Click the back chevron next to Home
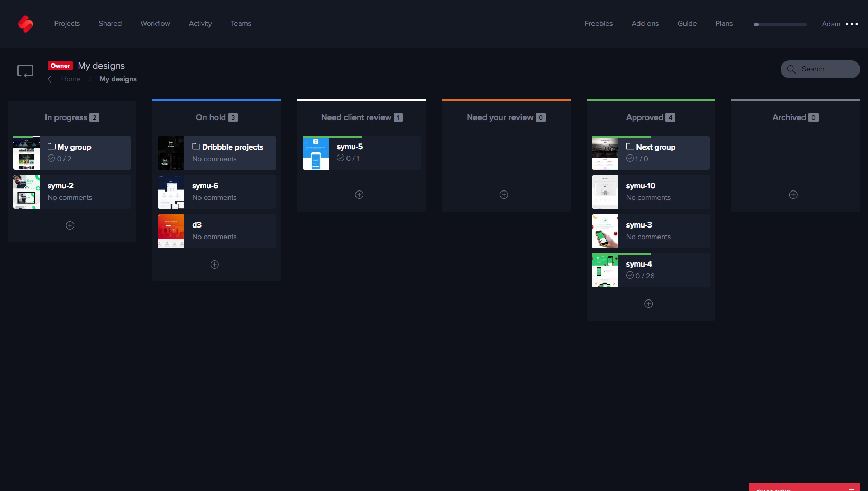 49,79
